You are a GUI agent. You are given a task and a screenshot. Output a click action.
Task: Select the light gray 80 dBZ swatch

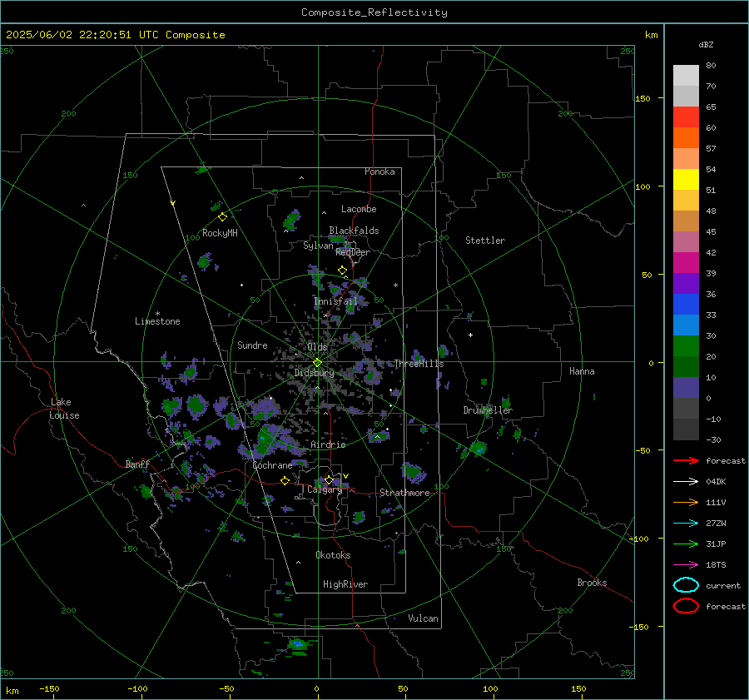[x=686, y=76]
